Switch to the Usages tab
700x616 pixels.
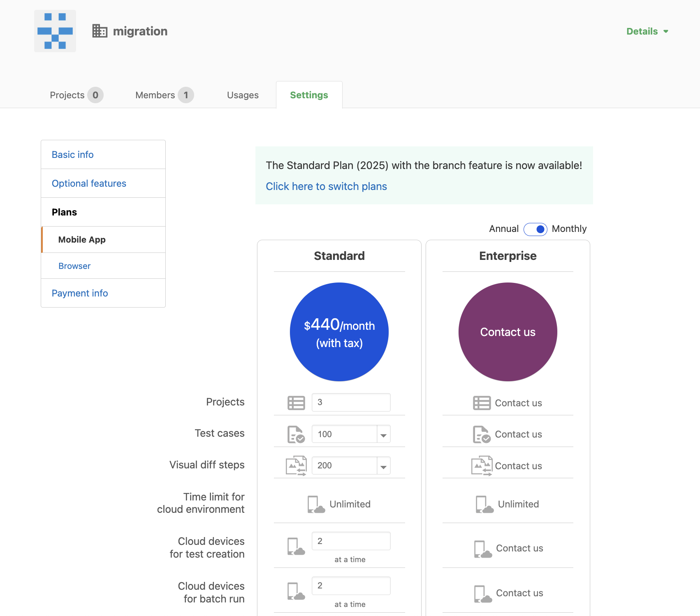[x=243, y=95]
